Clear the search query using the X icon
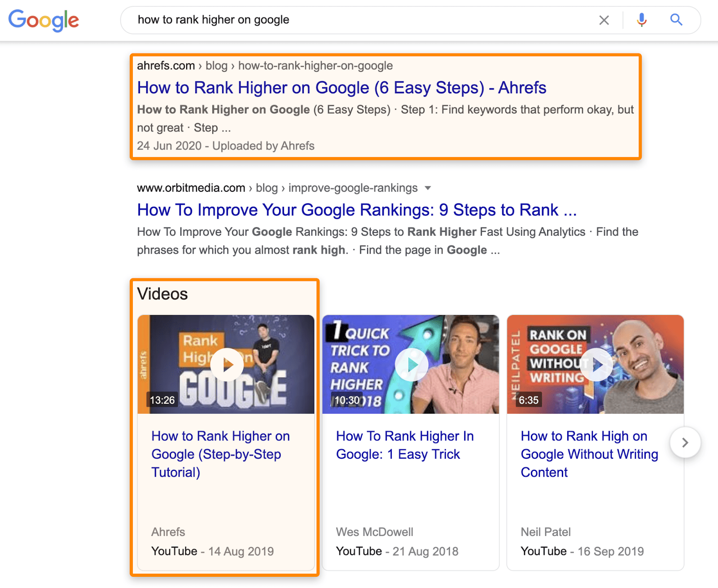 point(604,20)
